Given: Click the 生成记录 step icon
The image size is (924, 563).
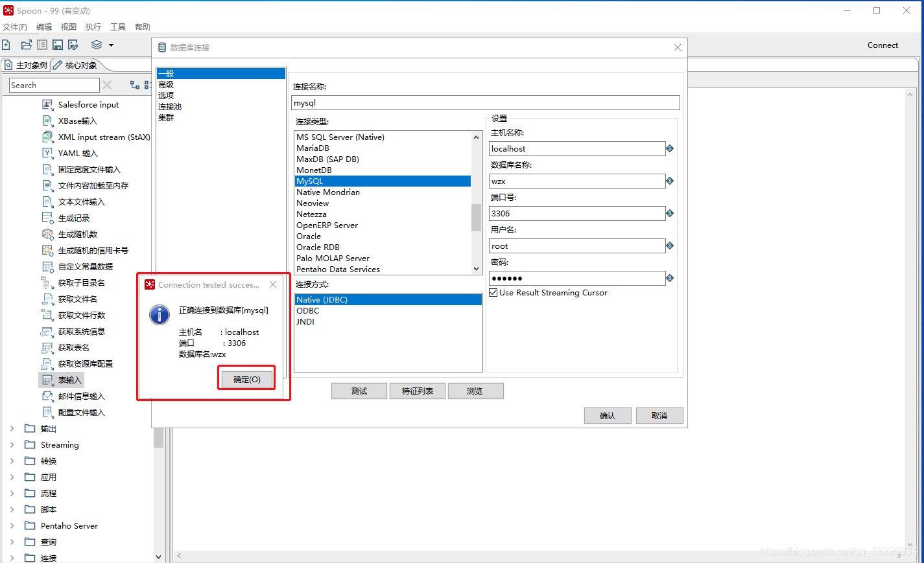Looking at the screenshot, I should tap(47, 218).
